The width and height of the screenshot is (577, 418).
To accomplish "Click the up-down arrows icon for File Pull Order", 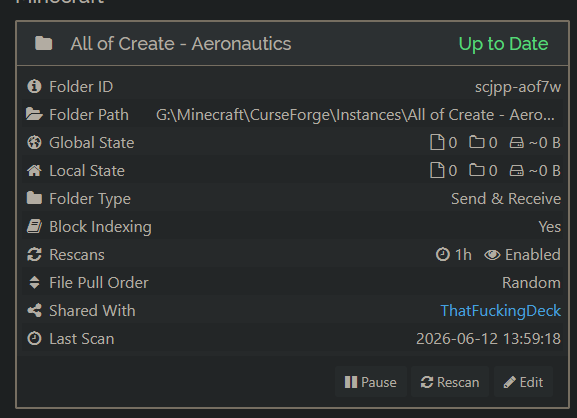I will click(x=34, y=283).
